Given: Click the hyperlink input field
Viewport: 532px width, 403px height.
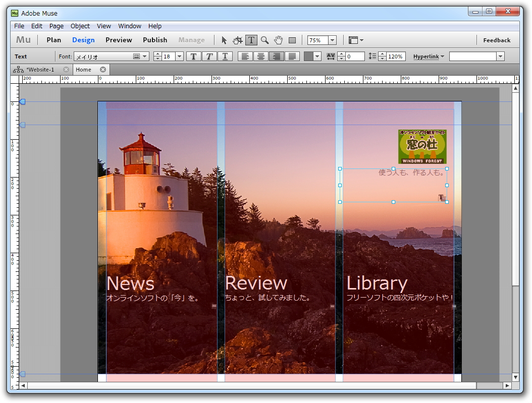Looking at the screenshot, I should [x=472, y=56].
